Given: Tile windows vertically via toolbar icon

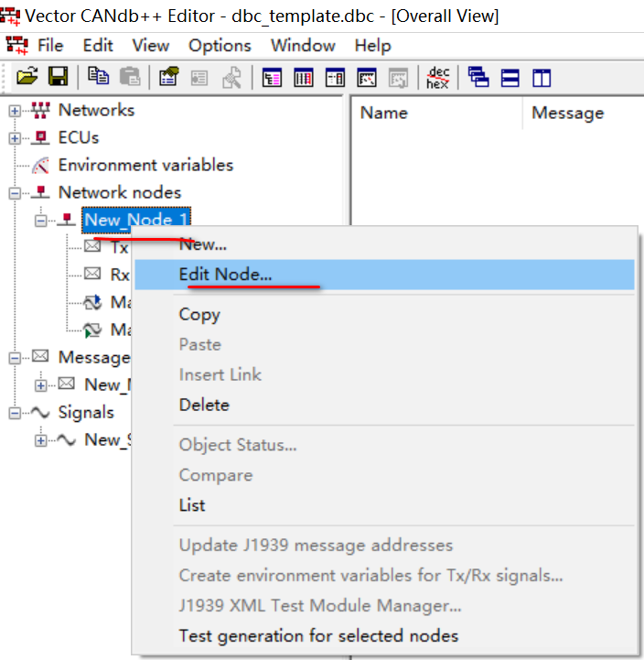Looking at the screenshot, I should click(542, 78).
